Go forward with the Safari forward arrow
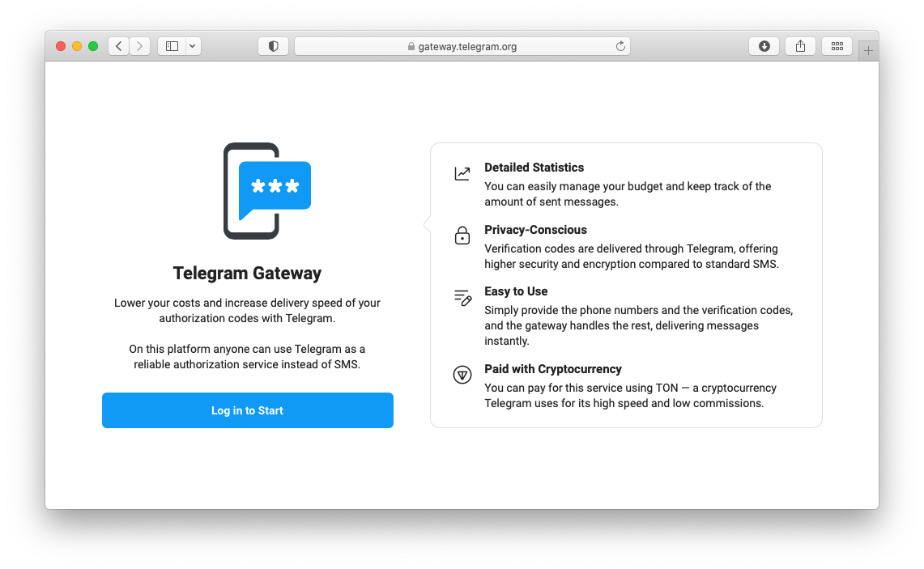924x569 pixels. tap(139, 46)
